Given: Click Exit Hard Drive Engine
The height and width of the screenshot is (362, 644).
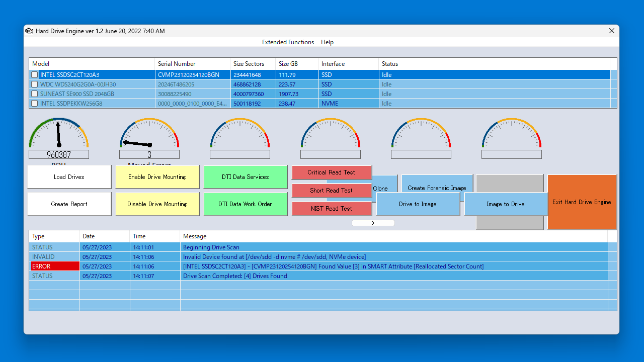Looking at the screenshot, I should click(x=582, y=202).
